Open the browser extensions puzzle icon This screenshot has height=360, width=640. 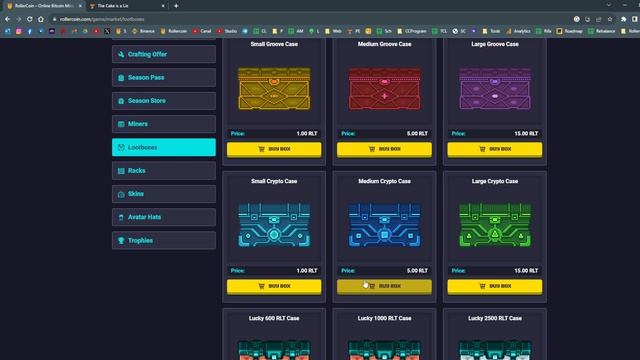pos(623,19)
